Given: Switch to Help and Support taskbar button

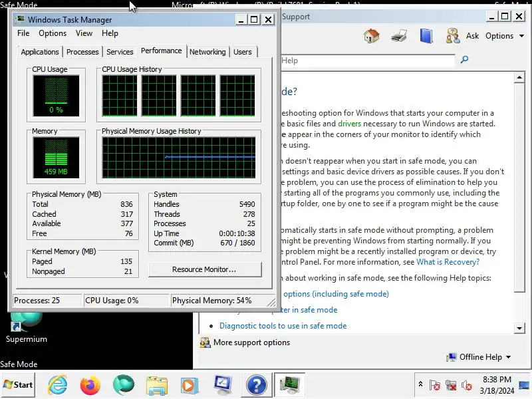Looking at the screenshot, I should [x=256, y=385].
